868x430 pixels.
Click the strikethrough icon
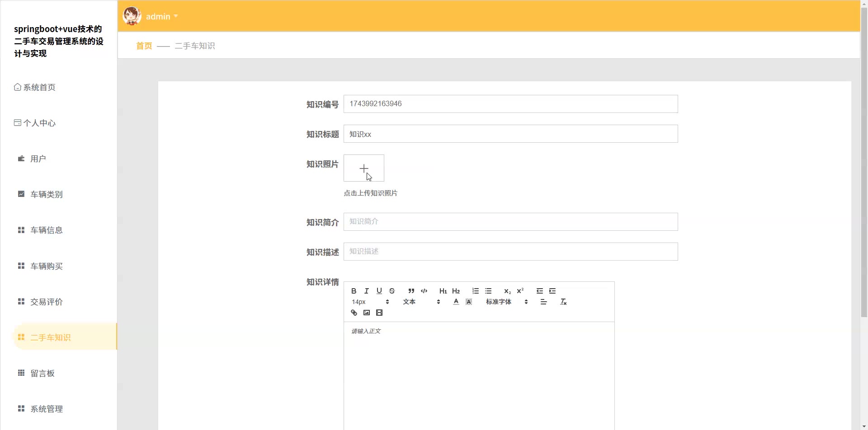(x=392, y=291)
